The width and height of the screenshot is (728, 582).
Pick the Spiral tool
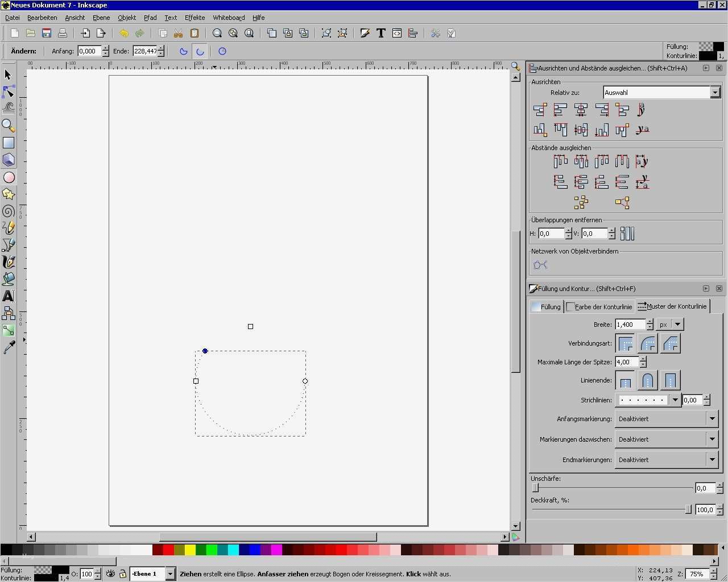click(9, 211)
